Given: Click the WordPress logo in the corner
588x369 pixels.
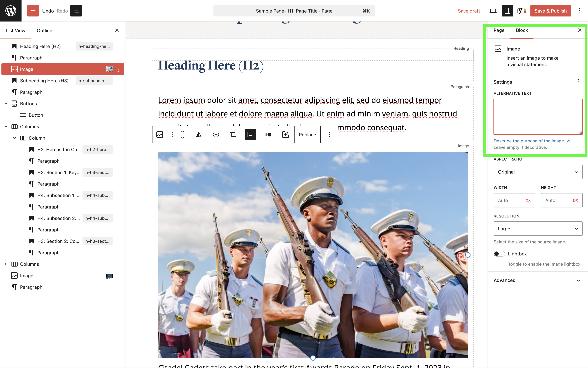Looking at the screenshot, I should pyautogui.click(x=11, y=11).
